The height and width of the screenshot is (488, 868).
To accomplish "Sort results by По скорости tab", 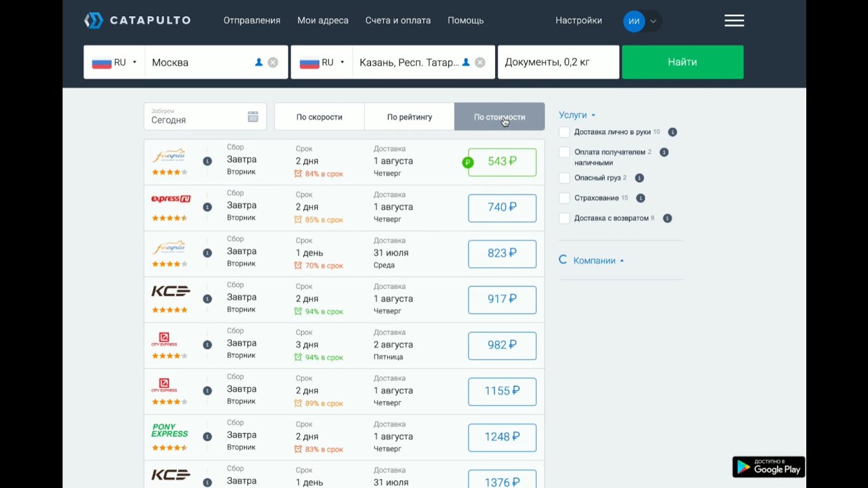I will coord(319,117).
